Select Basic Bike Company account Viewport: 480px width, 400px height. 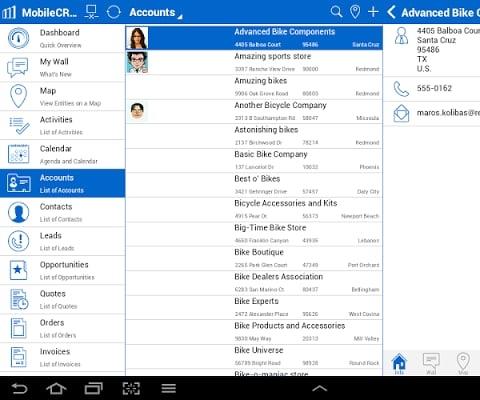click(254, 161)
